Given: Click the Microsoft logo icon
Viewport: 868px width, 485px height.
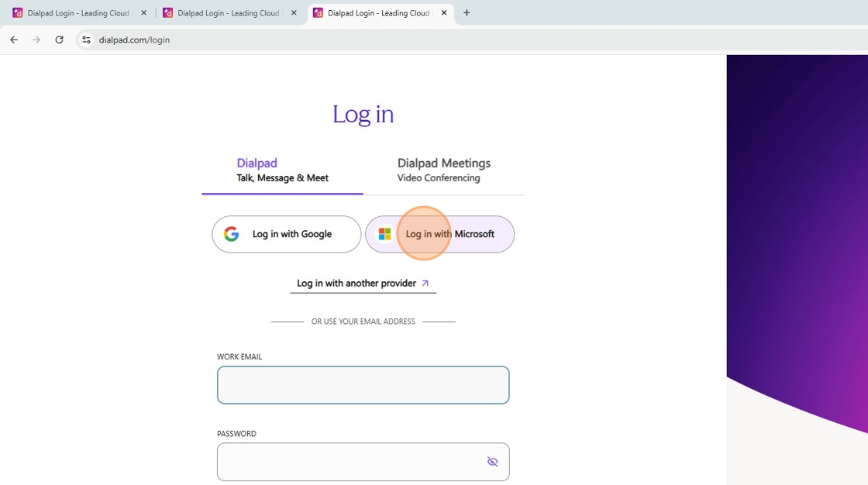Looking at the screenshot, I should click(x=384, y=234).
